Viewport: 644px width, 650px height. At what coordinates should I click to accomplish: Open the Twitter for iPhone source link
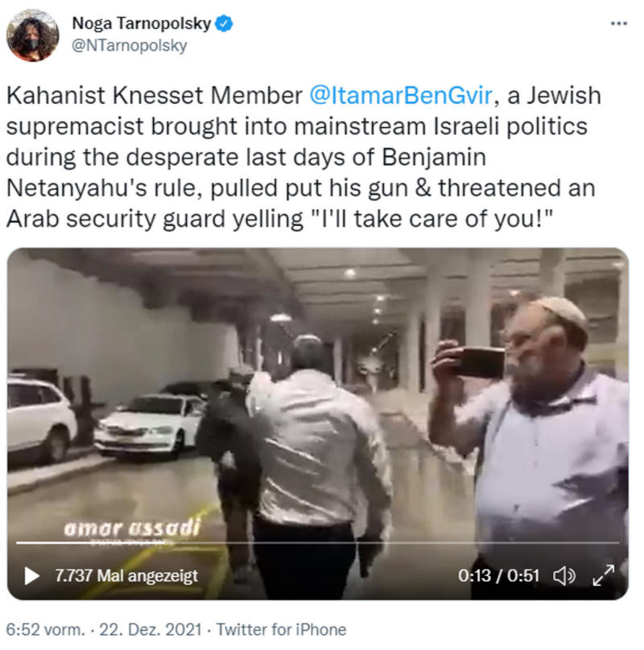click(281, 629)
